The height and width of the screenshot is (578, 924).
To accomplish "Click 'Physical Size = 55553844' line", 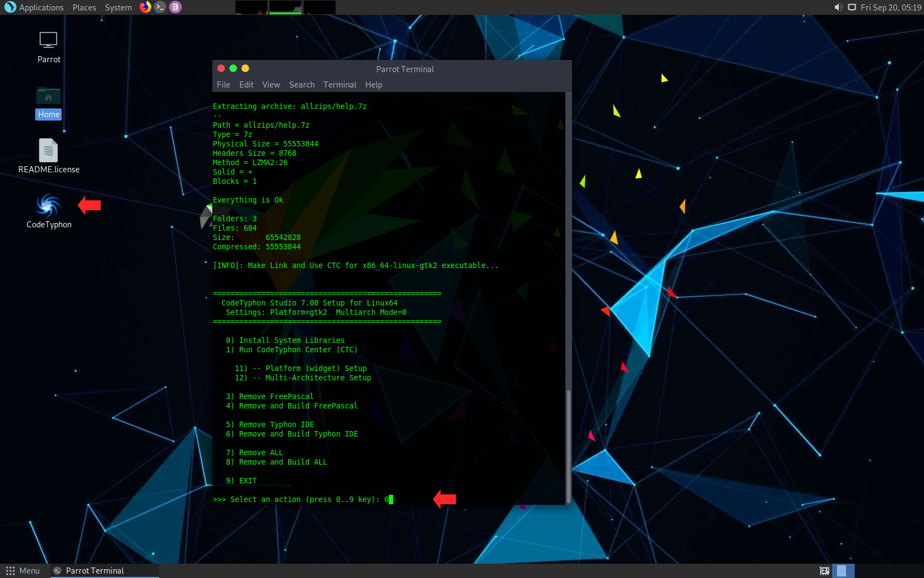I will coord(266,144).
